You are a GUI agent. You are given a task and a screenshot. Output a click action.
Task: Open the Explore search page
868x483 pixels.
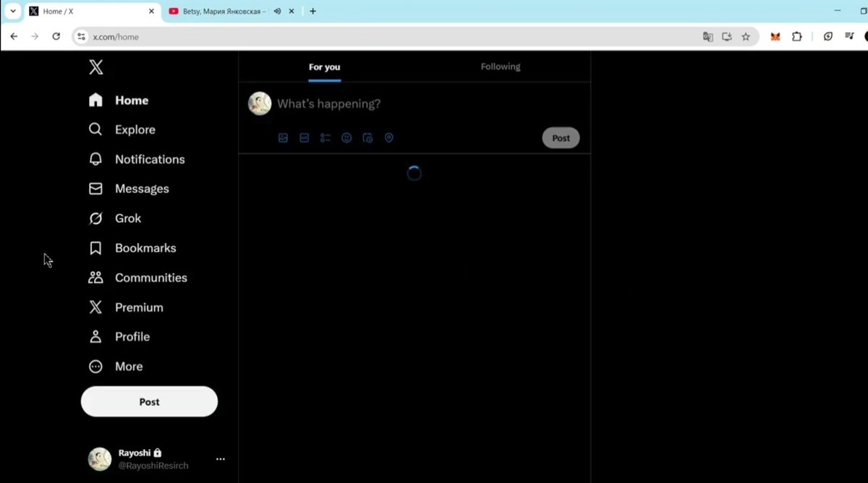point(122,129)
